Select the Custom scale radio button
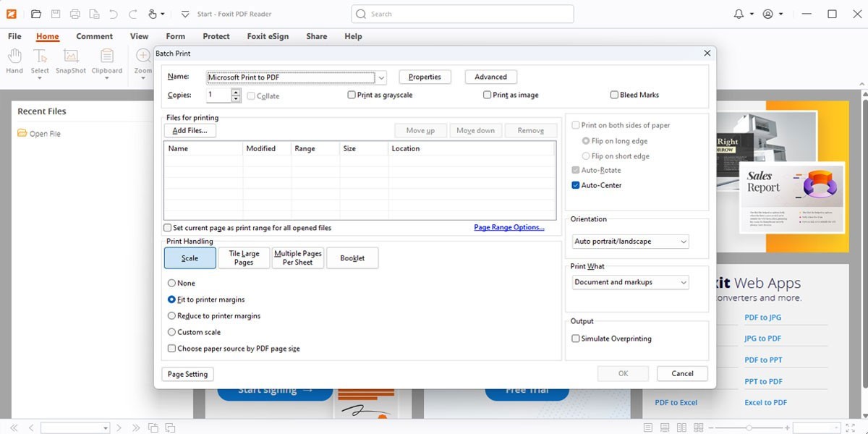This screenshot has height=434, width=868. [171, 332]
